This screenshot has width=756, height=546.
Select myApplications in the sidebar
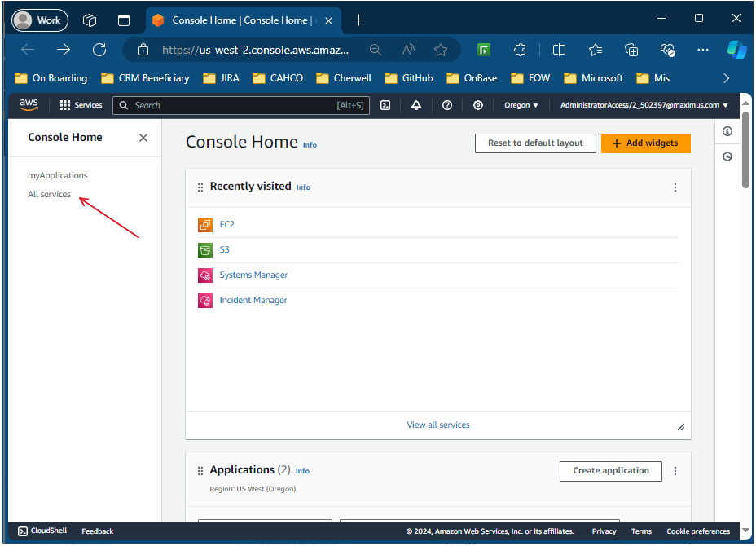[x=58, y=175]
